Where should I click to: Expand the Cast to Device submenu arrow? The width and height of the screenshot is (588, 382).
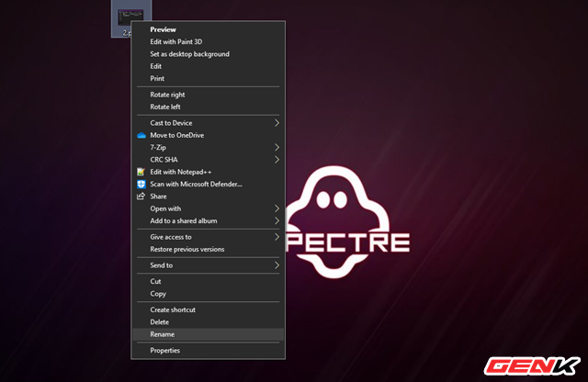pyautogui.click(x=277, y=123)
